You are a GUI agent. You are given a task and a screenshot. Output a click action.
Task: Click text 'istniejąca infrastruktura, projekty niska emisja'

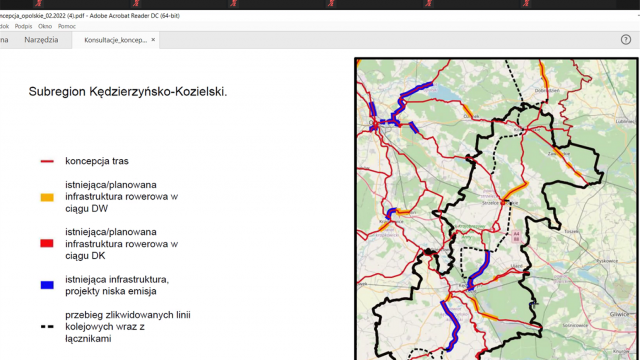click(117, 285)
